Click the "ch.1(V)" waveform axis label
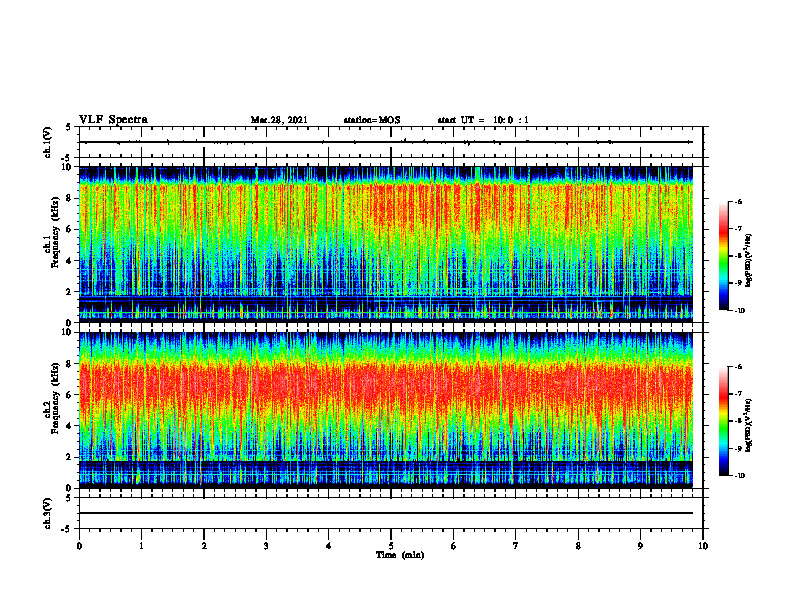The image size is (792, 612). 48,142
